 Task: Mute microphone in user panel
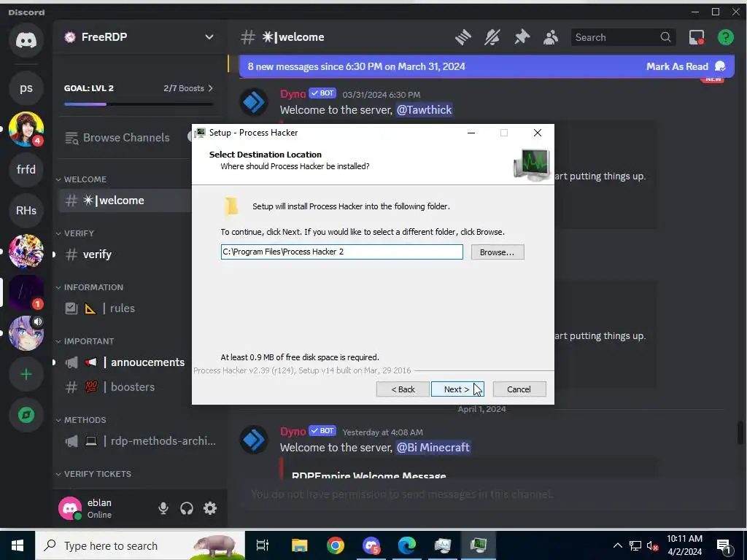tap(163, 508)
